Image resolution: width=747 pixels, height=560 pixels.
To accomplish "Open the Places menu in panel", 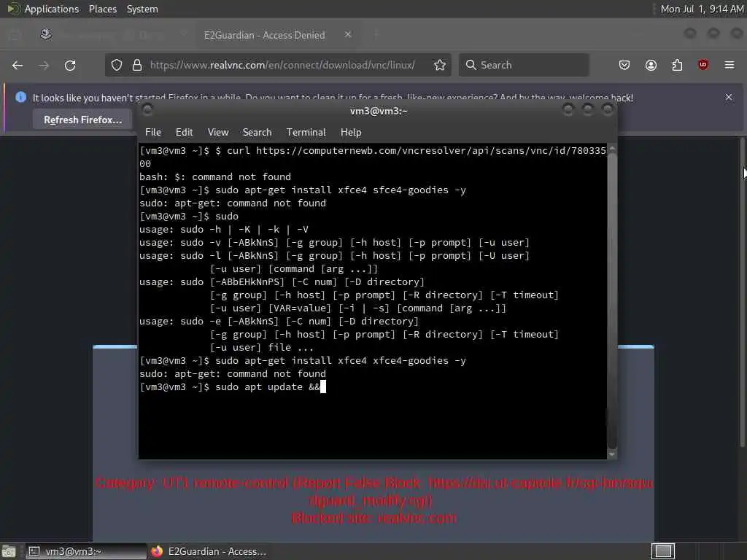I will [103, 9].
